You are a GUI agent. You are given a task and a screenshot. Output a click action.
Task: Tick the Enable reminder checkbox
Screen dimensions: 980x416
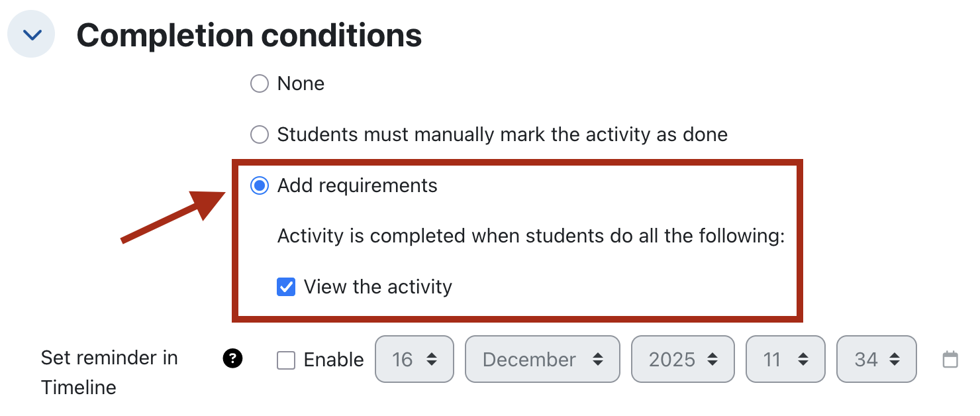point(286,360)
